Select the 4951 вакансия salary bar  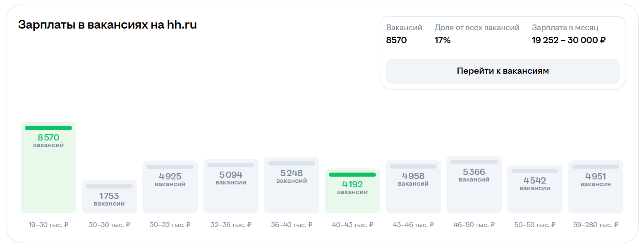tap(596, 187)
